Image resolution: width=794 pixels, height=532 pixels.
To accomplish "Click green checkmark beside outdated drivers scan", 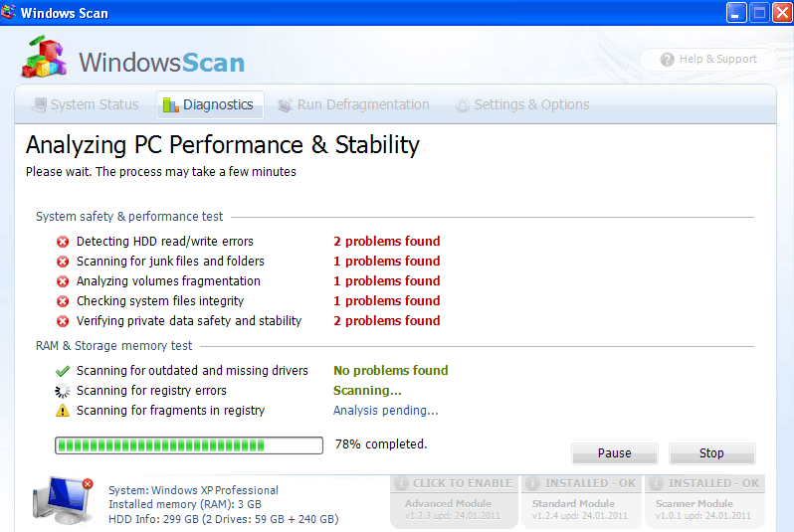I will pos(63,371).
